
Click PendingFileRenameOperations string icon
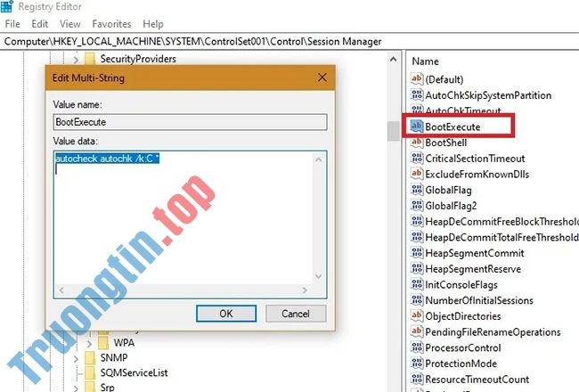pyautogui.click(x=417, y=331)
